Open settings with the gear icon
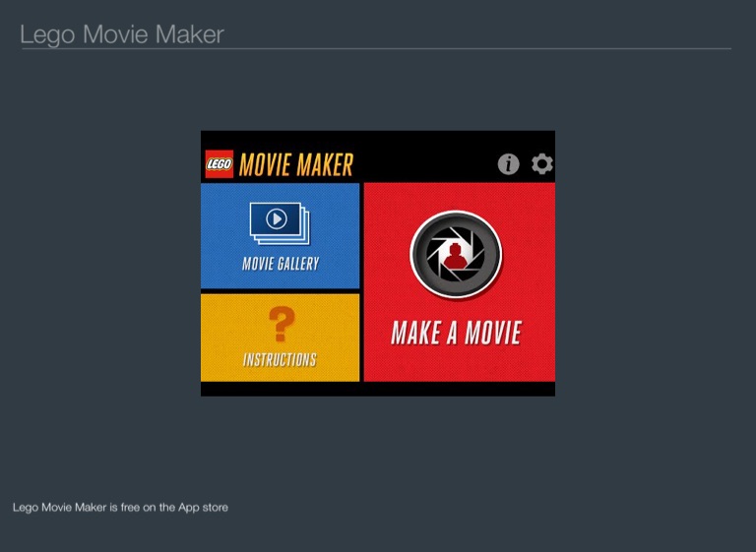 [x=542, y=164]
